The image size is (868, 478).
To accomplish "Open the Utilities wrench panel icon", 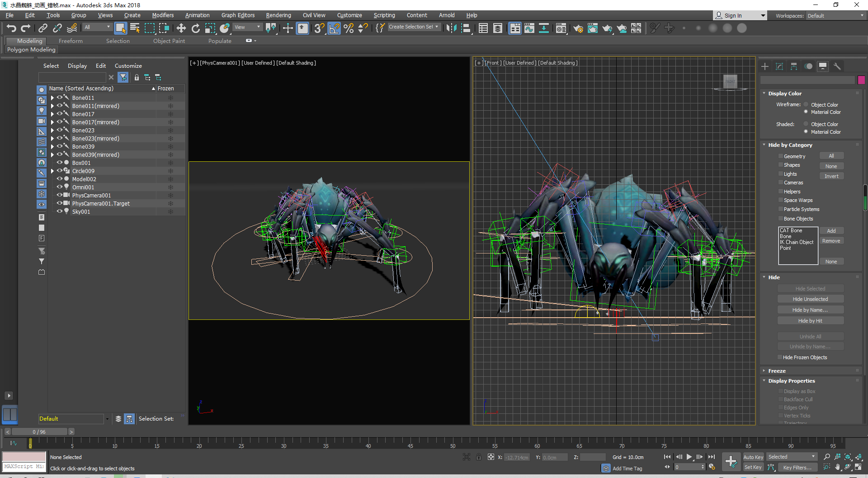I will click(837, 66).
